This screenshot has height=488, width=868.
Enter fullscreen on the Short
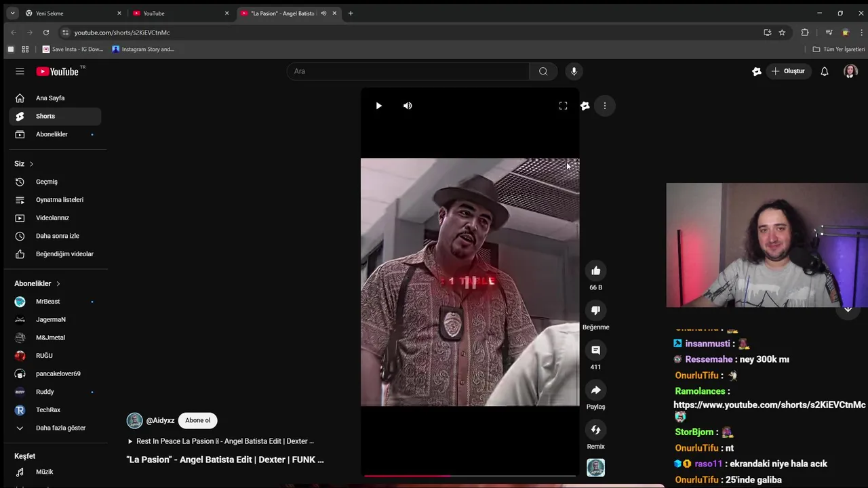click(563, 106)
